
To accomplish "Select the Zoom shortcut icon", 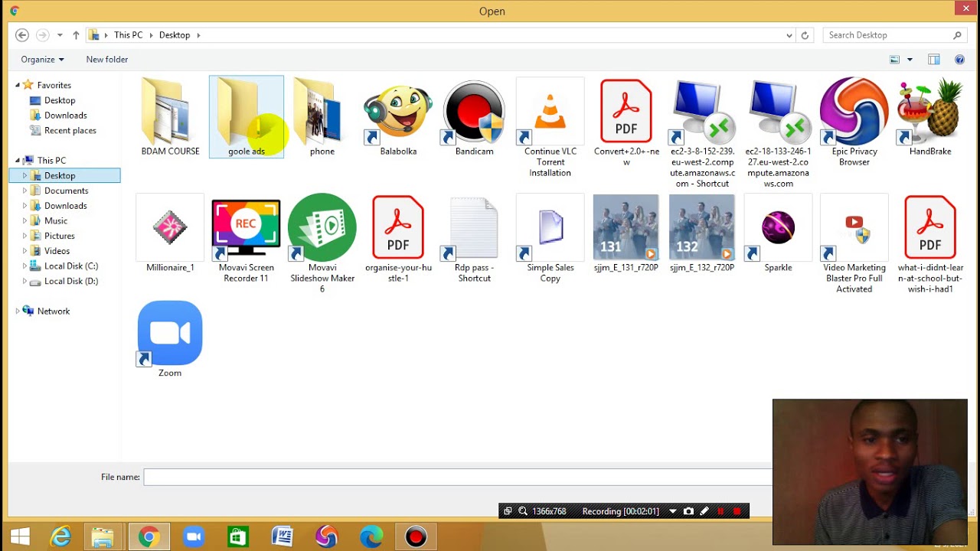I will [170, 333].
